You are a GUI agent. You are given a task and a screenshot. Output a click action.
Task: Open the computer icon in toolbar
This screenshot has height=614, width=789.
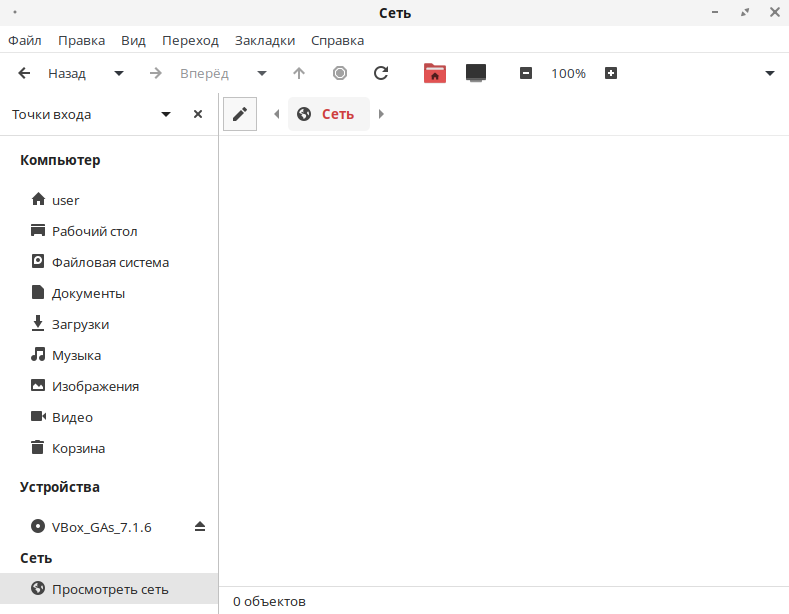pos(476,73)
